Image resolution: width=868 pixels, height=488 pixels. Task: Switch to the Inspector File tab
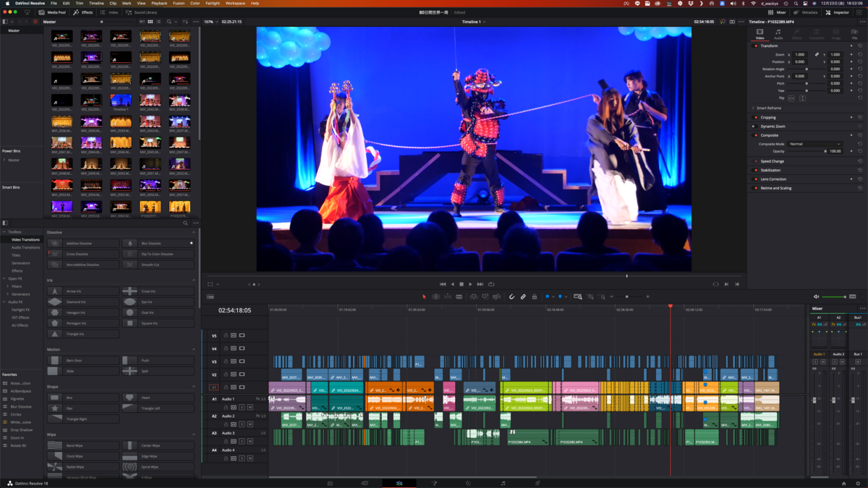[x=854, y=34]
